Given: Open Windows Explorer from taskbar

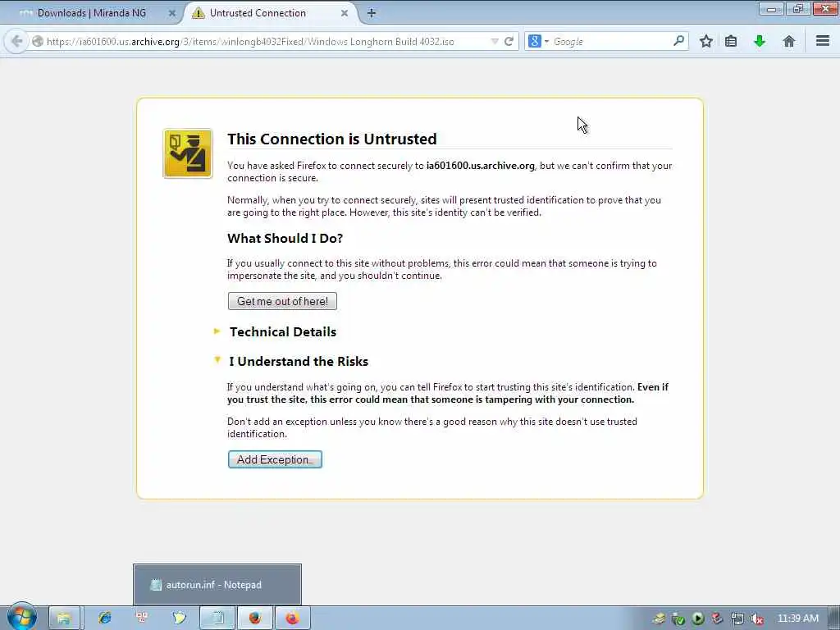Looking at the screenshot, I should point(64,619).
